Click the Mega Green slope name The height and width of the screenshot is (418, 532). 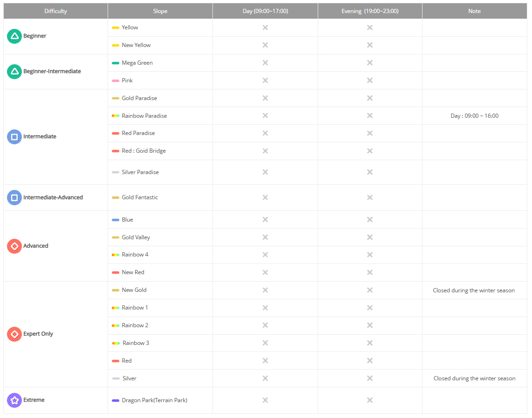tap(137, 63)
